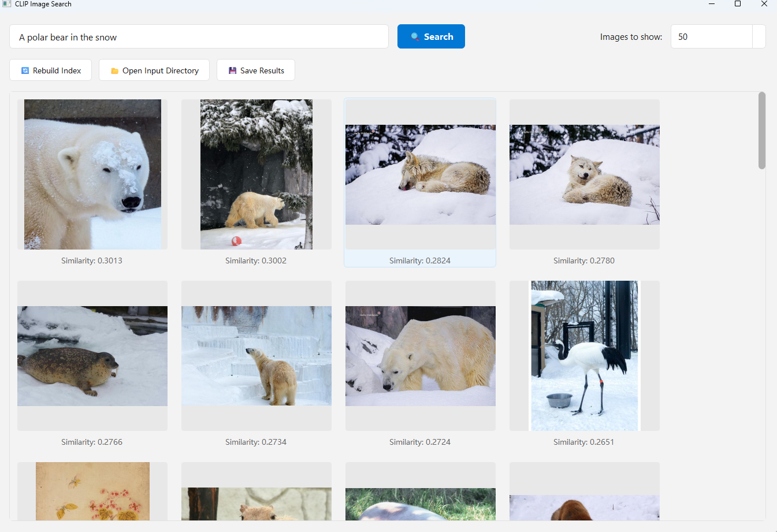Click the Images to show: label
777x532 pixels.
click(631, 37)
